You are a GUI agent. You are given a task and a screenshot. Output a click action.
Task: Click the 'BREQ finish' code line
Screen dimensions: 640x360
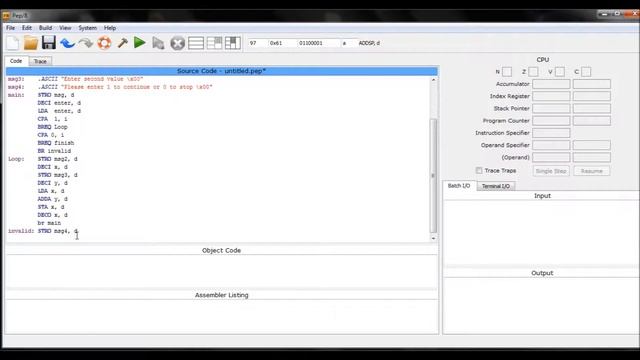(56, 143)
